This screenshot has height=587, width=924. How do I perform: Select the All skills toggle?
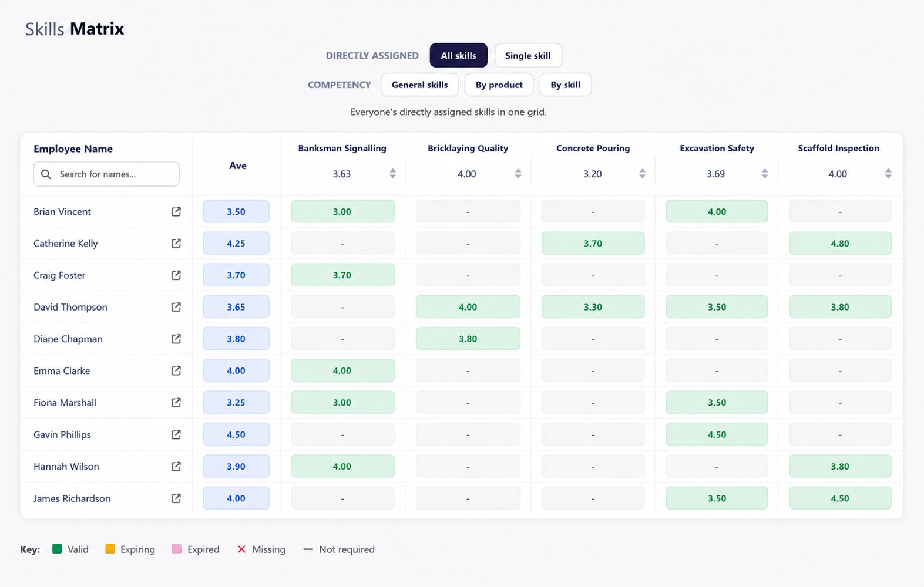pos(459,56)
